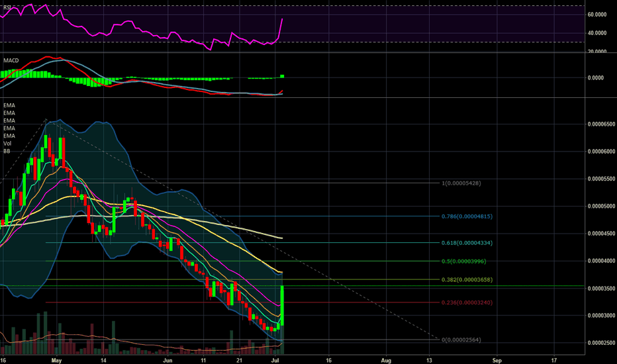Click the 0(0.00002564) Fibonacci label
Image resolution: width=617 pixels, height=364 pixels.
(461, 340)
